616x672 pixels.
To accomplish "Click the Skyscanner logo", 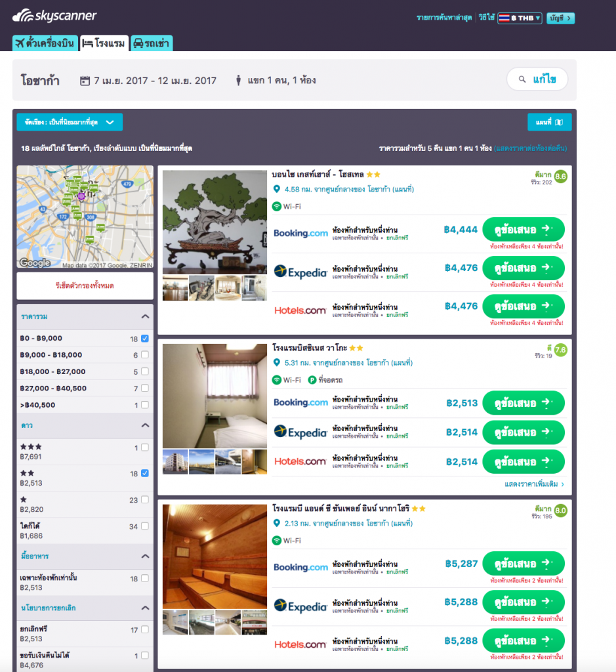I will coord(54,16).
